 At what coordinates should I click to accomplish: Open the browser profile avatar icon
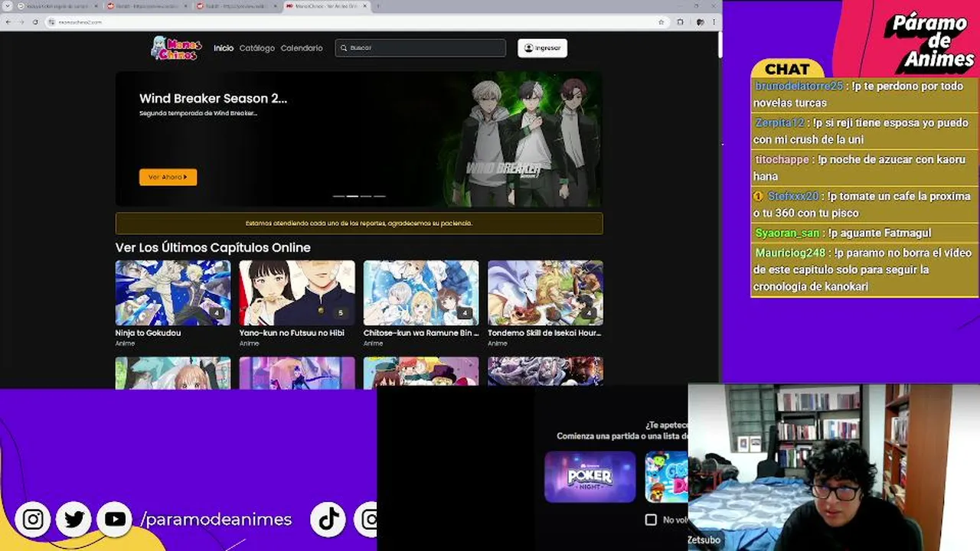[x=700, y=22]
